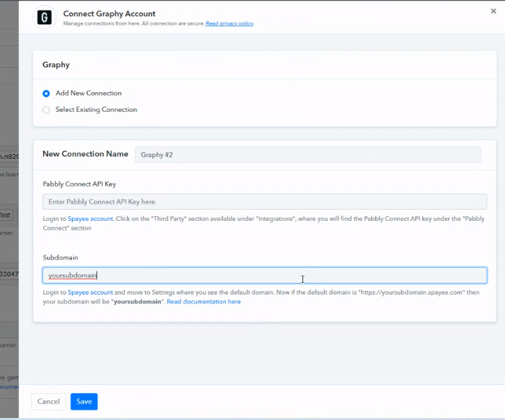The image size is (505, 420).
Task: Click the Graphy logo icon
Action: pyautogui.click(x=44, y=18)
